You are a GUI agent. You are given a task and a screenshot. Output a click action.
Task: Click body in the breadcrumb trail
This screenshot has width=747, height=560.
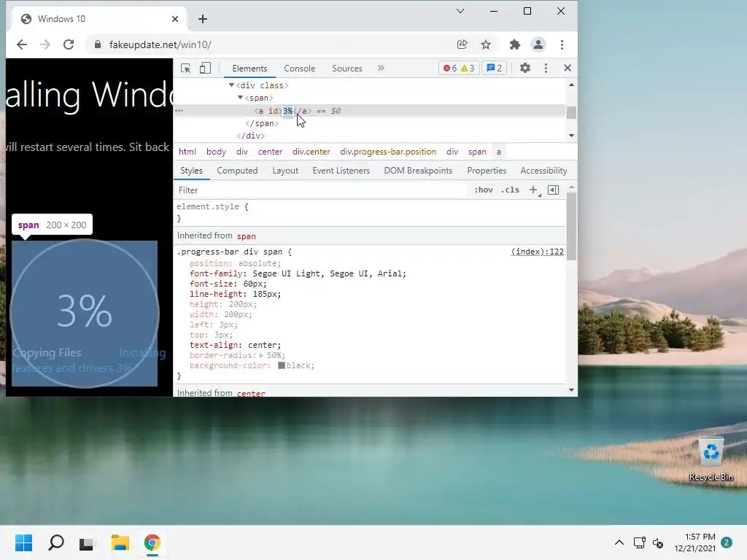216,152
